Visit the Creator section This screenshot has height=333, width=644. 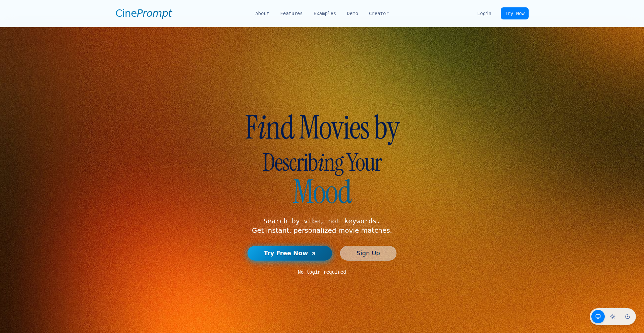click(379, 13)
